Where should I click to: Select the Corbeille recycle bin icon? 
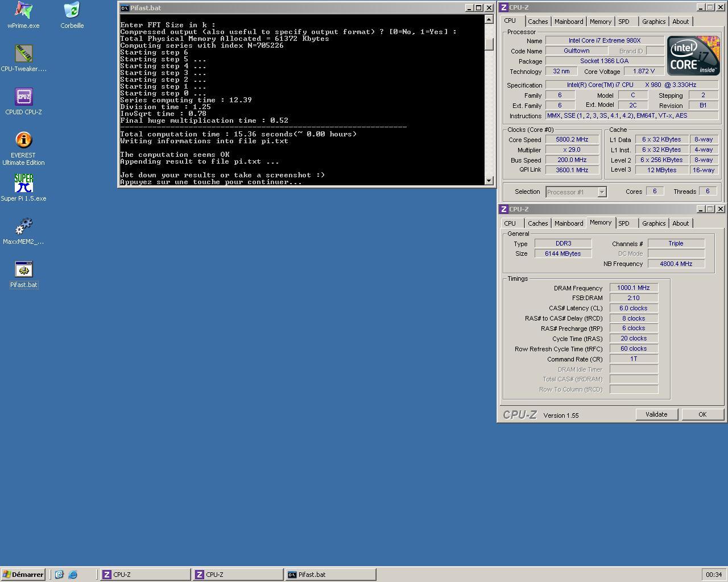72,15
